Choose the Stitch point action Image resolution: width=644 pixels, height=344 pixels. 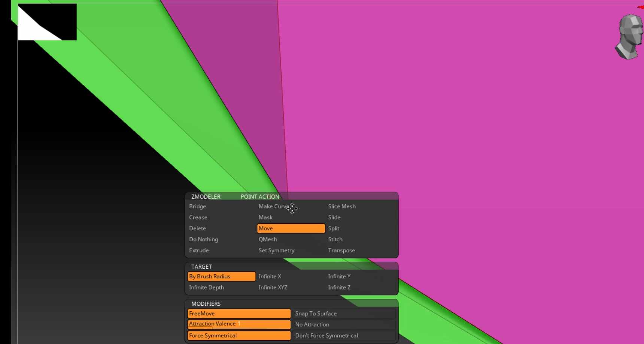[x=335, y=239]
